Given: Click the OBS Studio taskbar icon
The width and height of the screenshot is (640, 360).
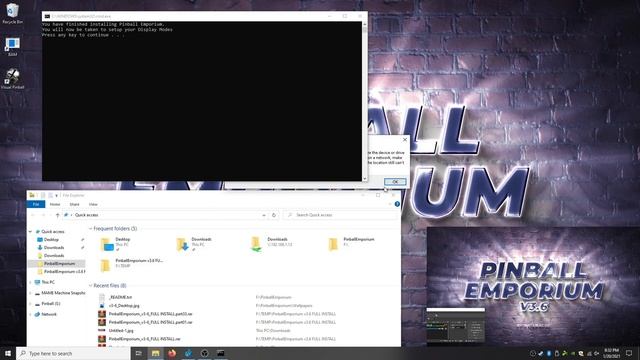Looking at the screenshot, I should 204,353.
